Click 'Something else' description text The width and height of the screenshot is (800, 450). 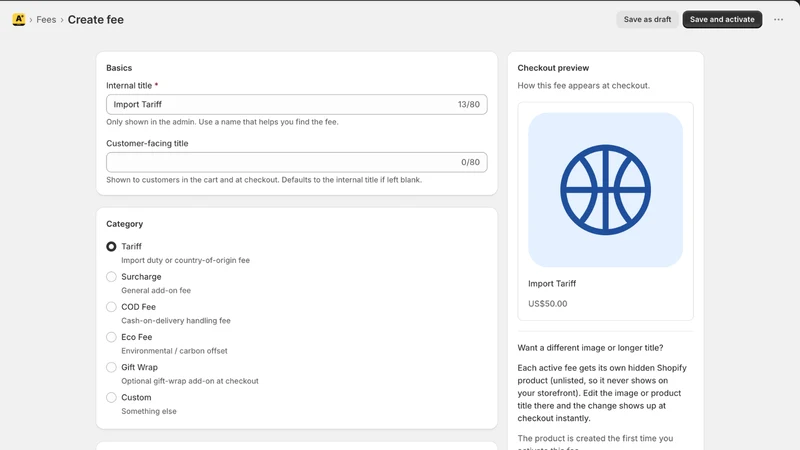click(148, 411)
